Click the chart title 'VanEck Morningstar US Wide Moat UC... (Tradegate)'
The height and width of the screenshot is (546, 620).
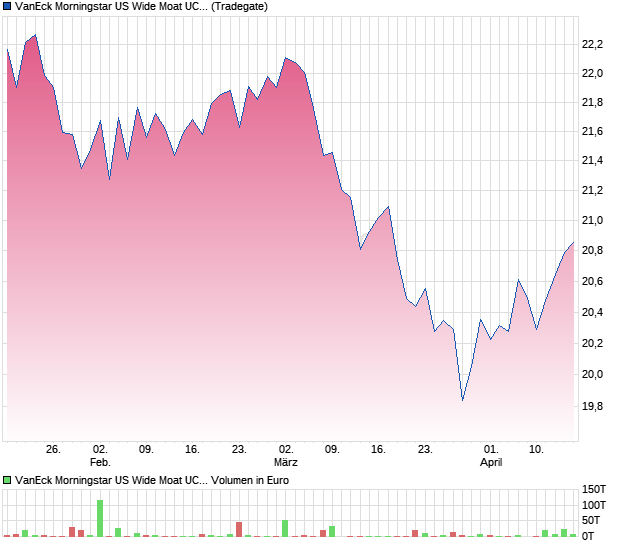pyautogui.click(x=141, y=6)
